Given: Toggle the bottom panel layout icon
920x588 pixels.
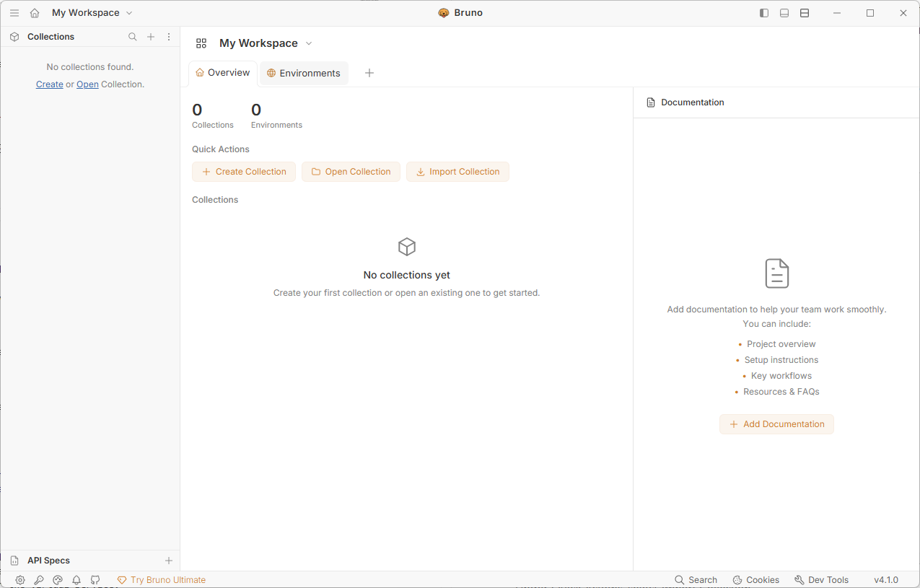Looking at the screenshot, I should [784, 13].
